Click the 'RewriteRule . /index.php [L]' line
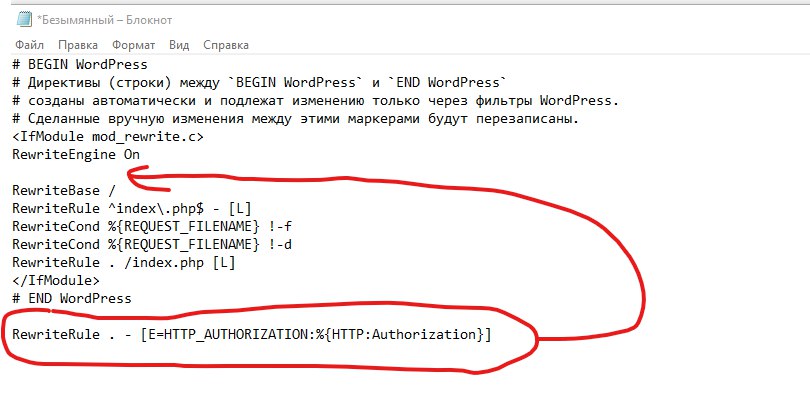 coord(124,263)
